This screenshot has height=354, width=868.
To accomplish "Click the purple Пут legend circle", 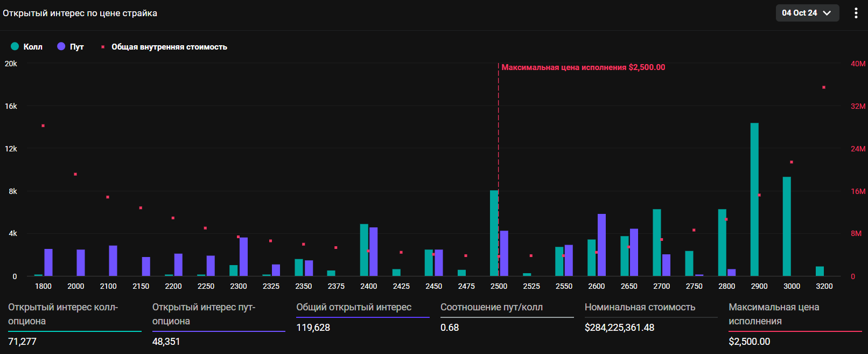I will (61, 46).
